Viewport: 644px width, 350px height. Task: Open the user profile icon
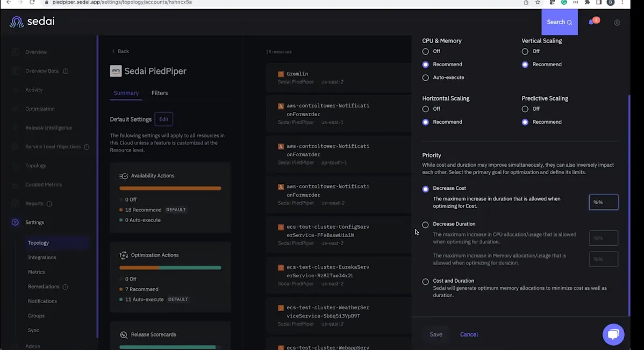617,23
